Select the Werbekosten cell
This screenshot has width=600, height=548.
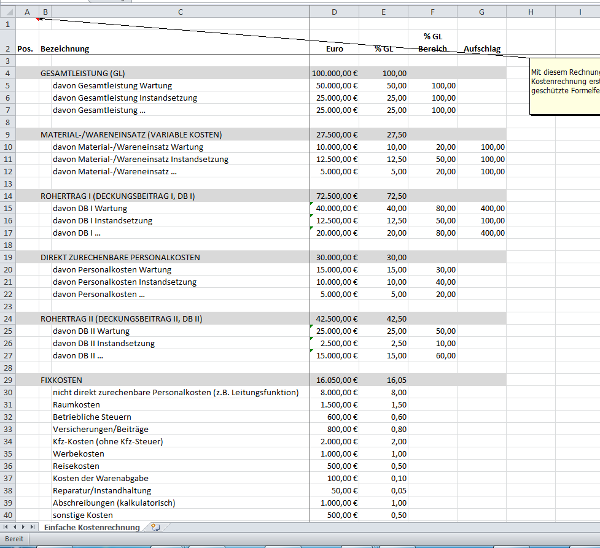point(77,454)
